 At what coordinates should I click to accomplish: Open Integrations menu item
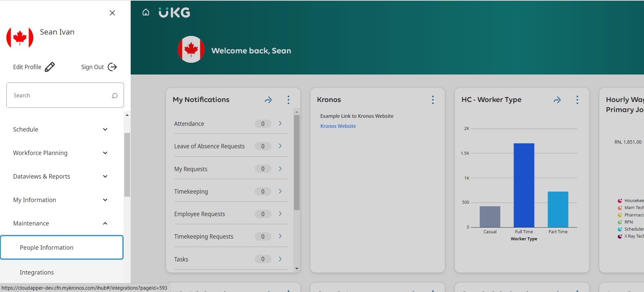(x=37, y=272)
